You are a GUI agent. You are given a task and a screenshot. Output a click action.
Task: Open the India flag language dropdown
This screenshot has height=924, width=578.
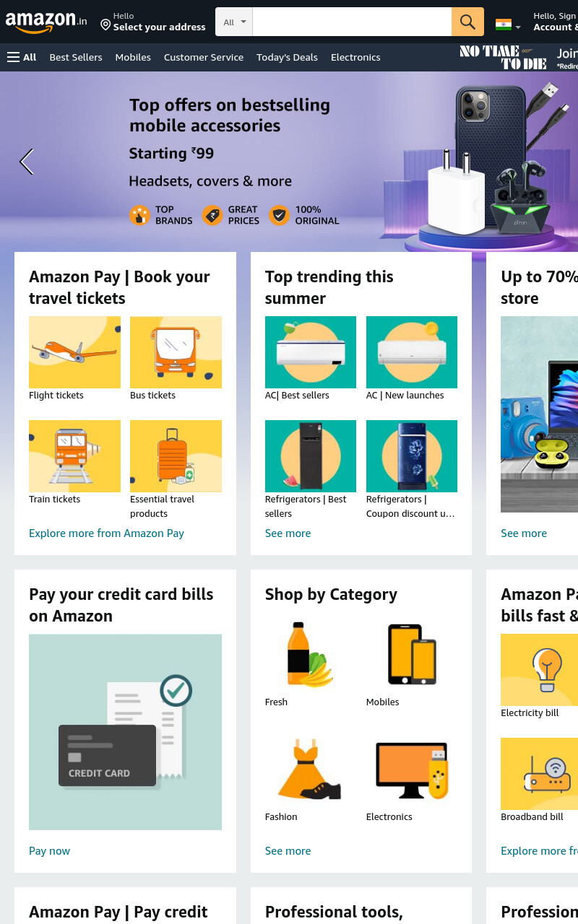pos(508,25)
